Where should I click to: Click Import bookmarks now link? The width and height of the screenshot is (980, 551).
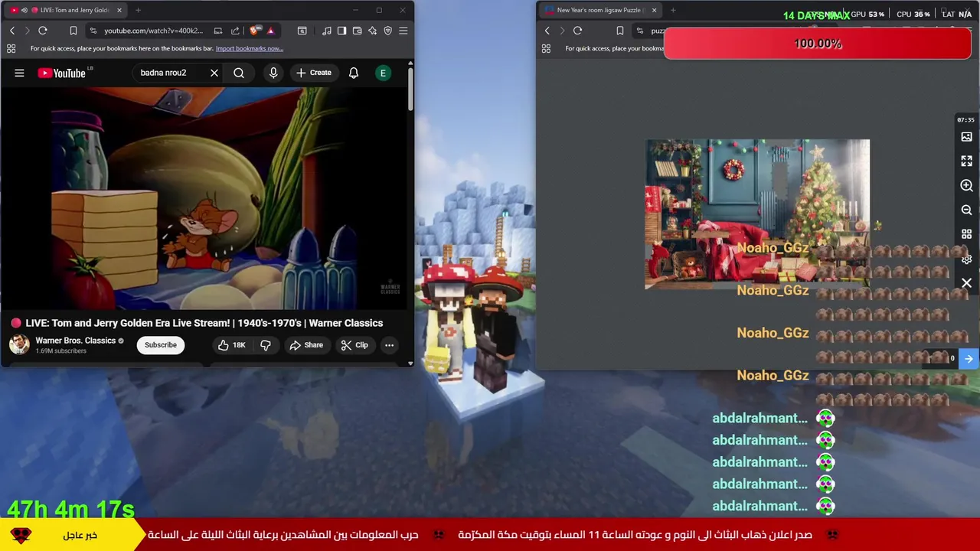click(x=250, y=48)
